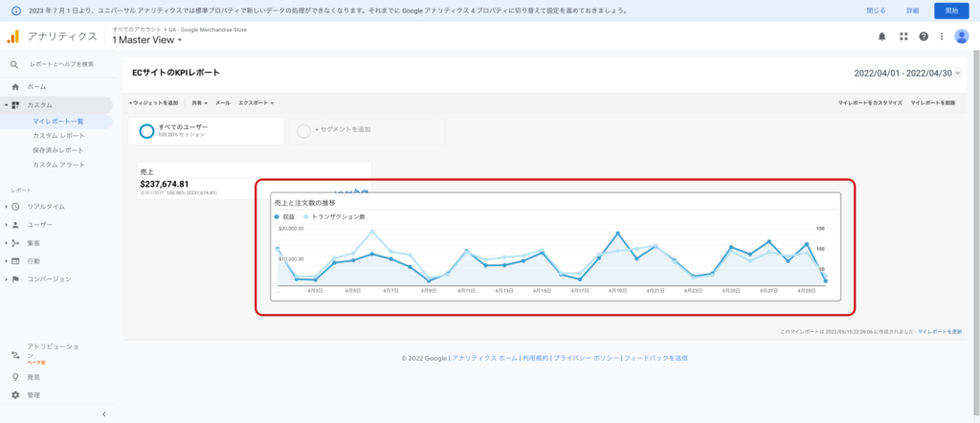Collapse the sidebar with the chevron arrow
Screen dimensions: 980x423
pos(103,413)
